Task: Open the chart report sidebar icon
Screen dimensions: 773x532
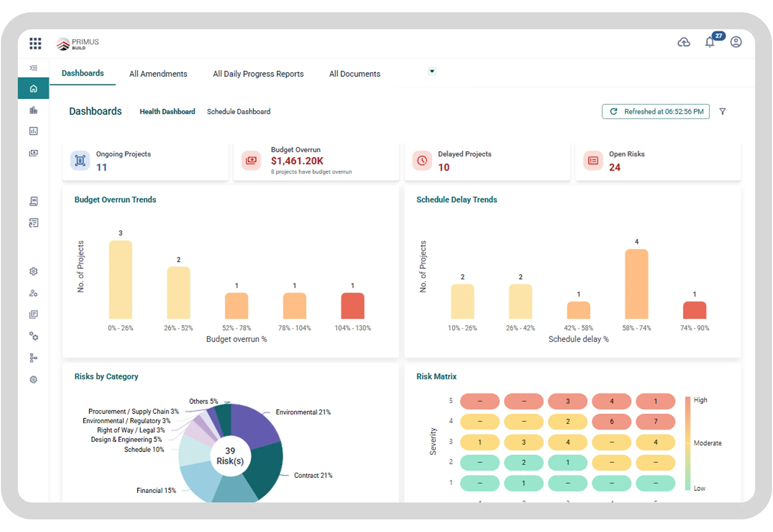Action: (x=33, y=131)
